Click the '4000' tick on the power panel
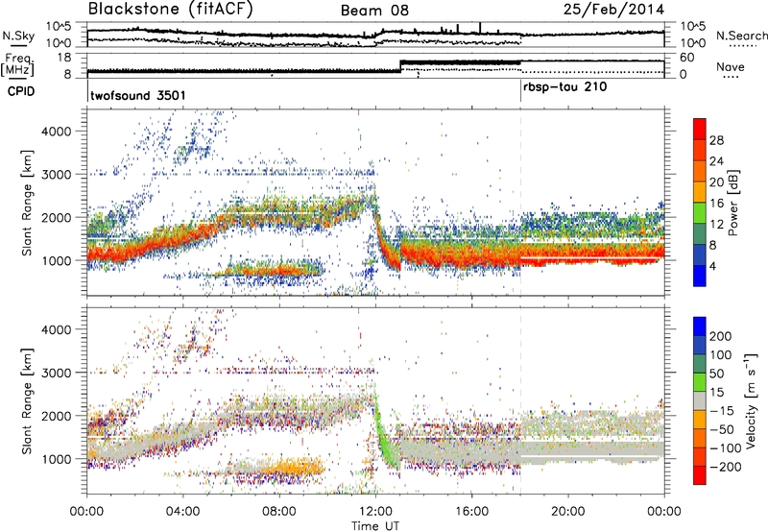Viewport: 768px width, 532px height. tap(56, 132)
